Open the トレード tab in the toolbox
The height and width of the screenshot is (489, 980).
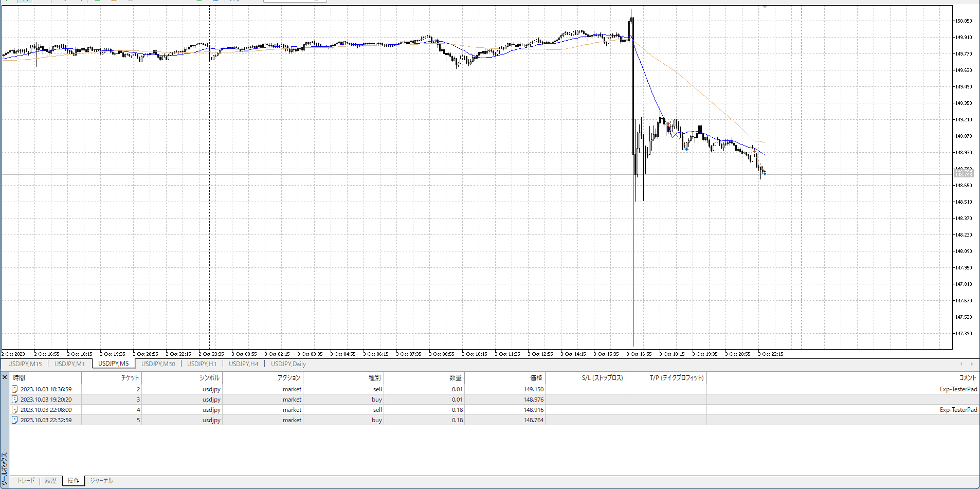(x=26, y=481)
